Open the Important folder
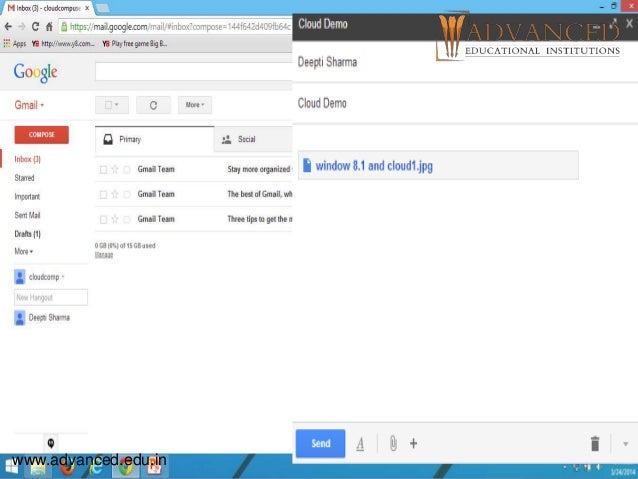This screenshot has height=479, width=638. pyautogui.click(x=27, y=197)
